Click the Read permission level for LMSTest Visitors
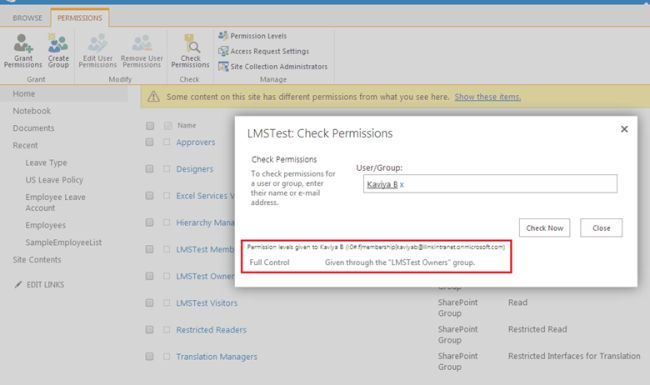This screenshot has height=385, width=650. click(x=518, y=303)
